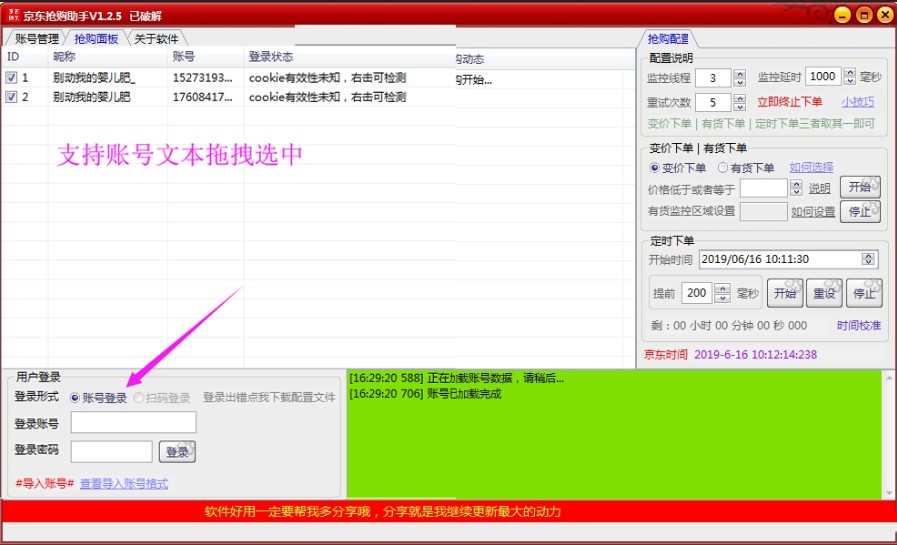This screenshot has width=897, height=545.
Task: Click the 监控线程 value field
Action: [714, 78]
